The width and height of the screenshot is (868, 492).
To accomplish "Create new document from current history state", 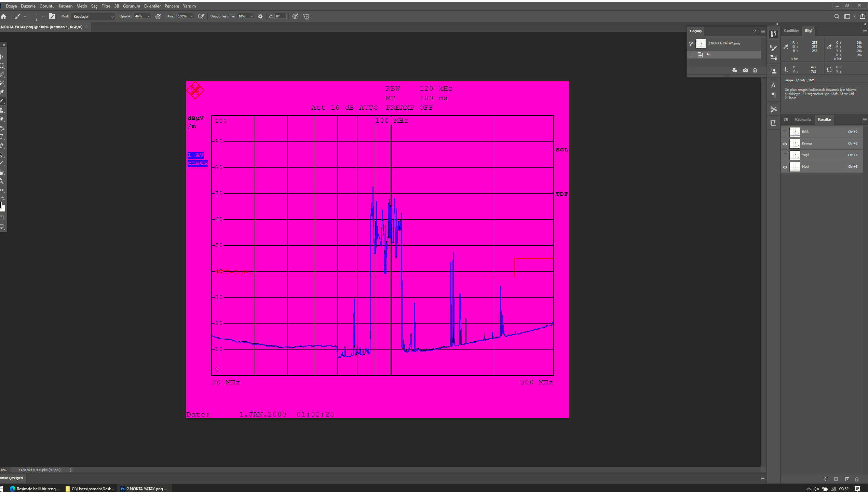I will point(734,70).
